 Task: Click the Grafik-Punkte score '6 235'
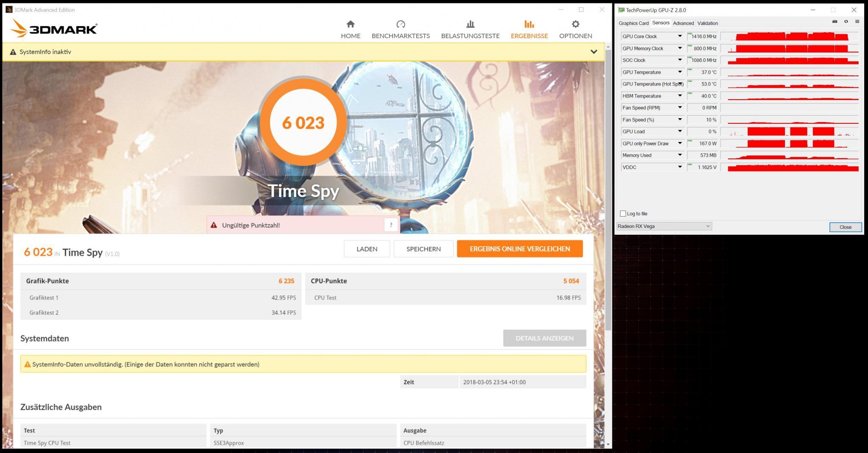pos(287,281)
